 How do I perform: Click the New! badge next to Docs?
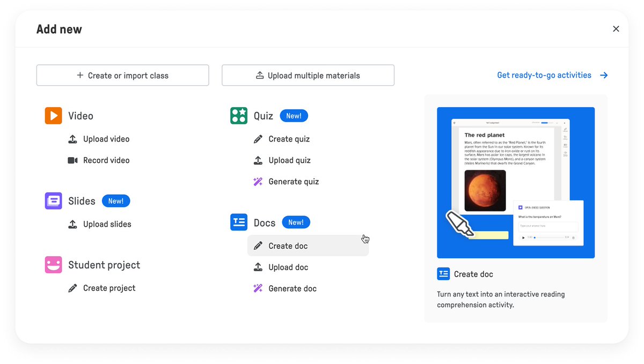[x=296, y=222]
